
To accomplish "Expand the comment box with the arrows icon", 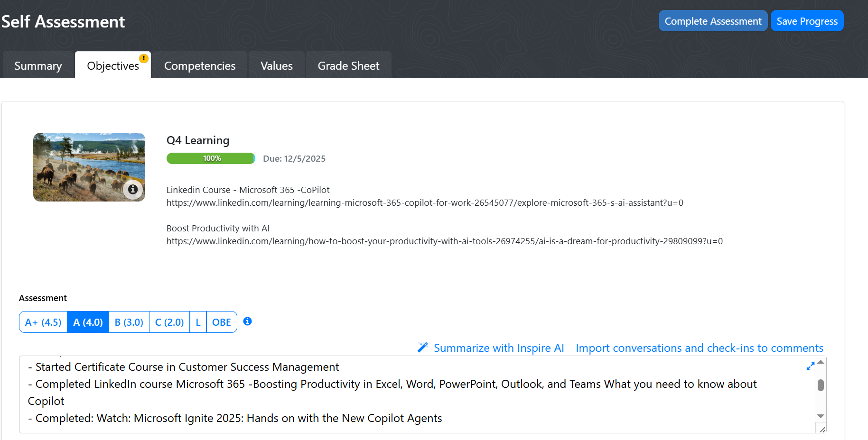I will (810, 367).
